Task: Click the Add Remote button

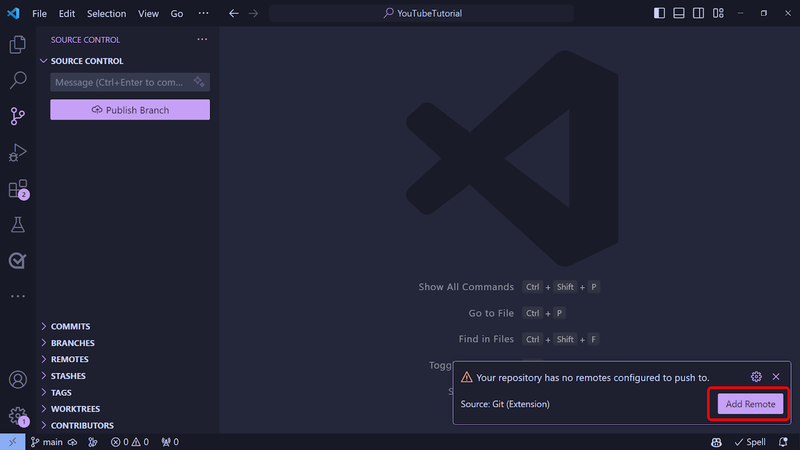Action: pos(750,404)
